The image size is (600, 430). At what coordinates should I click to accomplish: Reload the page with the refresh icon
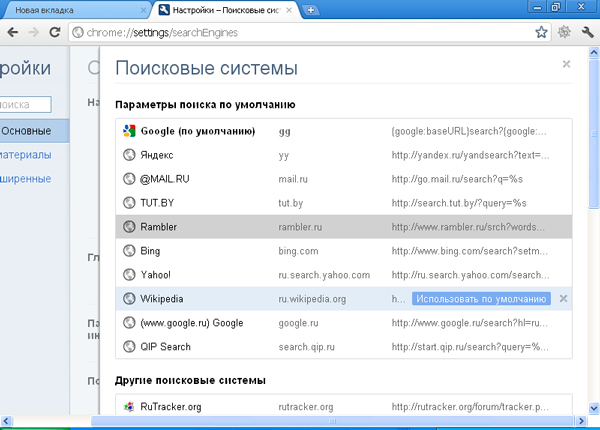[55, 32]
